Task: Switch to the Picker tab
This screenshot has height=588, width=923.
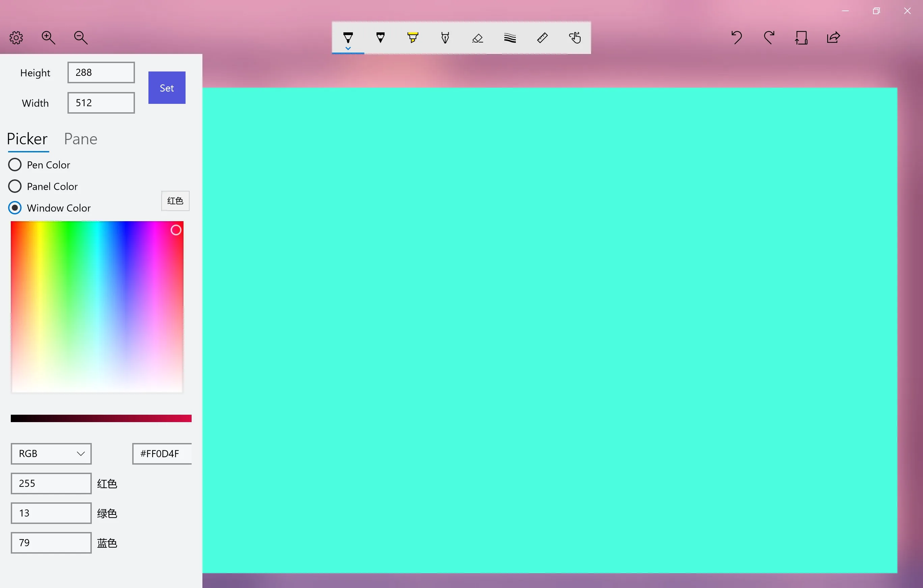Action: click(x=27, y=139)
